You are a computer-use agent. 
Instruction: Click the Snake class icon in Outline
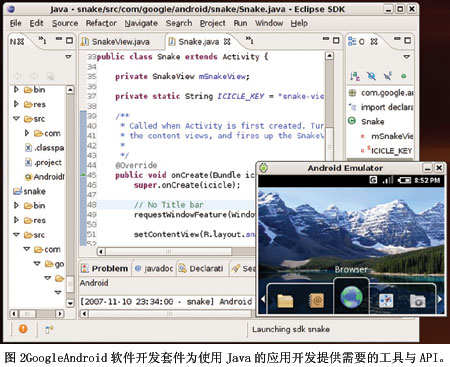click(352, 121)
